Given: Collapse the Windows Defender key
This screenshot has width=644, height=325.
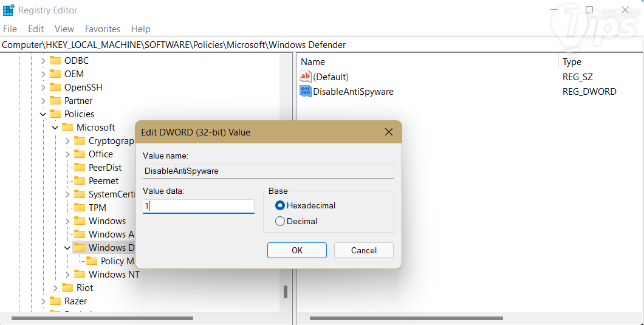Looking at the screenshot, I should [67, 248].
